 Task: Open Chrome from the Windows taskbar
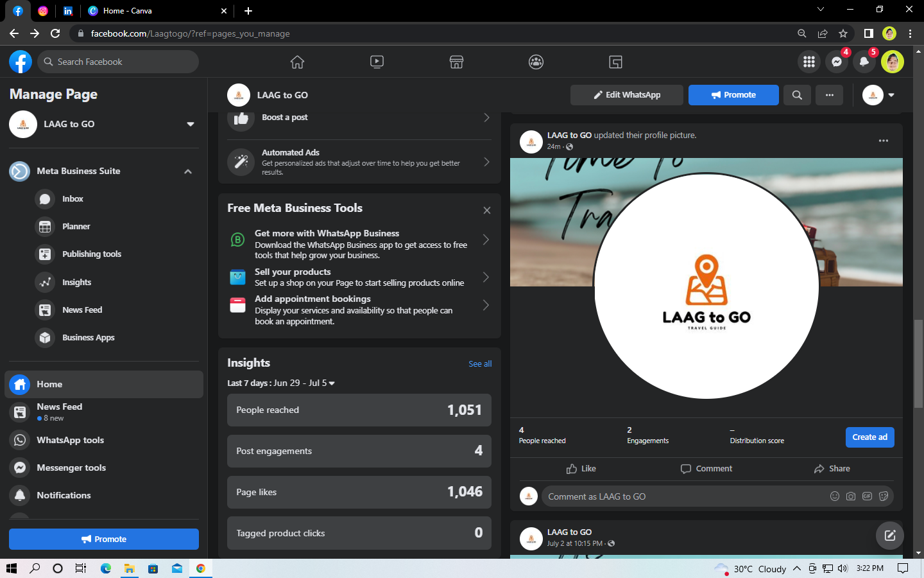point(201,568)
